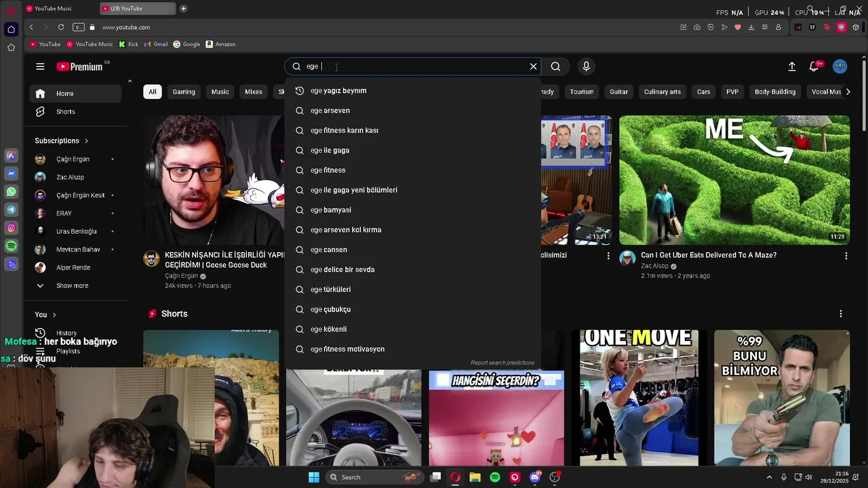Expand Subscriptions section

62,141
